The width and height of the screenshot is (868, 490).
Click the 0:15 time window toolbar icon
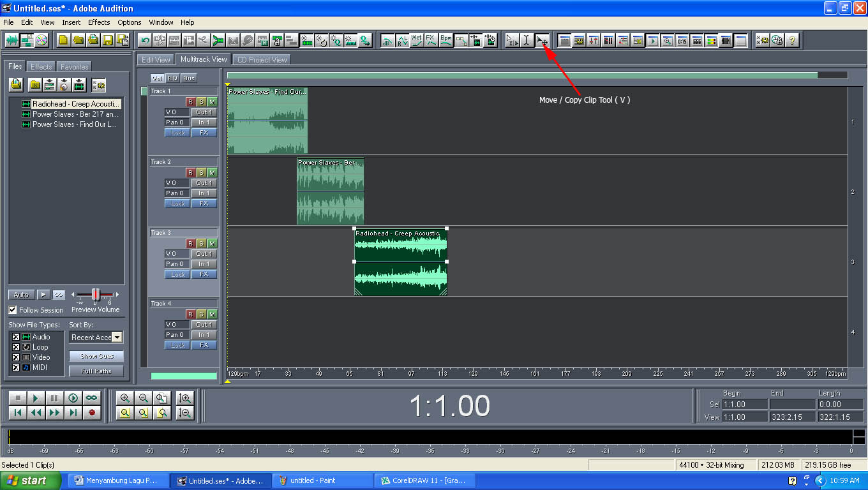[682, 40]
